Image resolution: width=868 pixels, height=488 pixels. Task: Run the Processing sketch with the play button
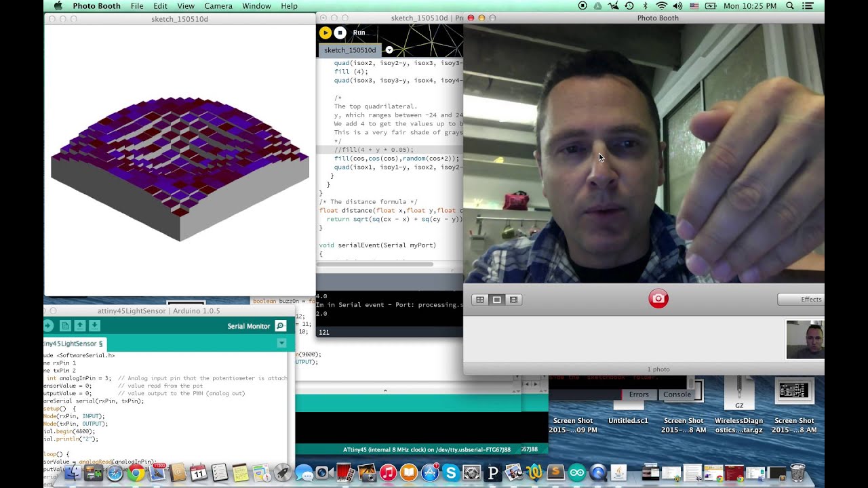(325, 33)
